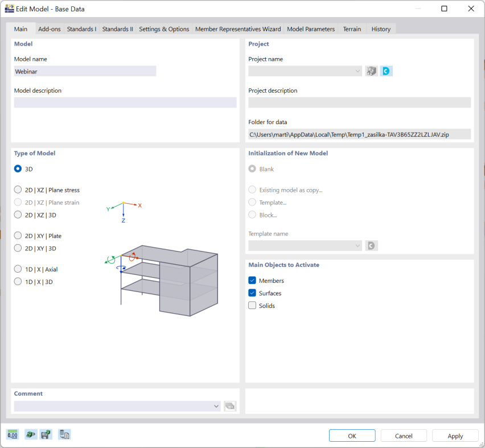Click the edit comment icon beside the Comment field

tap(230, 406)
